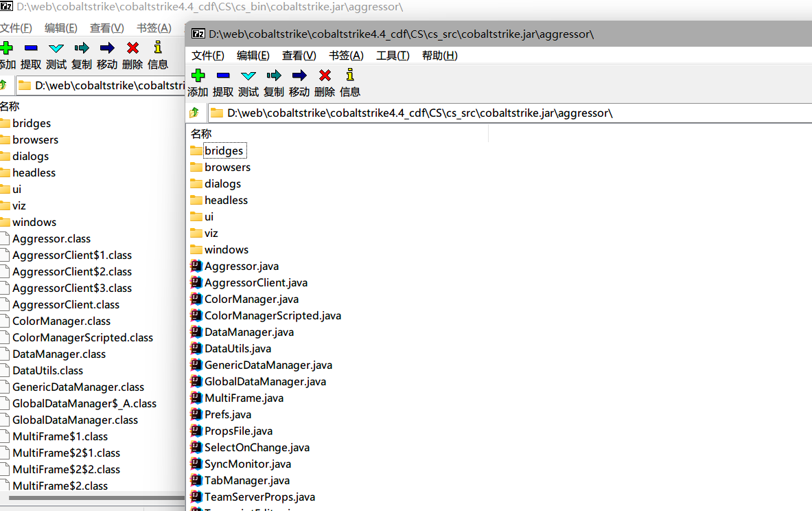Select TabManager.java

(x=240, y=481)
